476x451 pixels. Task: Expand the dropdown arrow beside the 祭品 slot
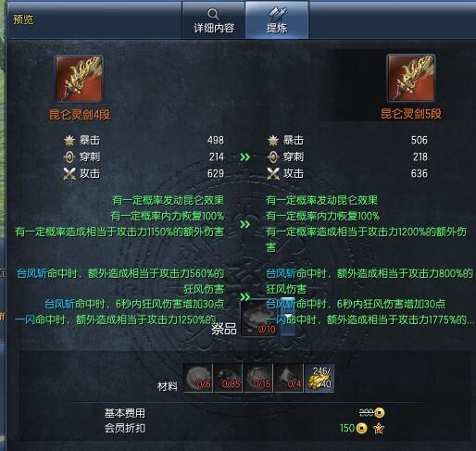click(287, 317)
